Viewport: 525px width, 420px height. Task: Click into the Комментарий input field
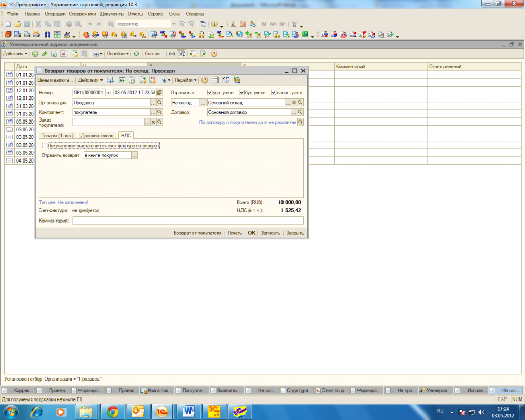(187, 221)
